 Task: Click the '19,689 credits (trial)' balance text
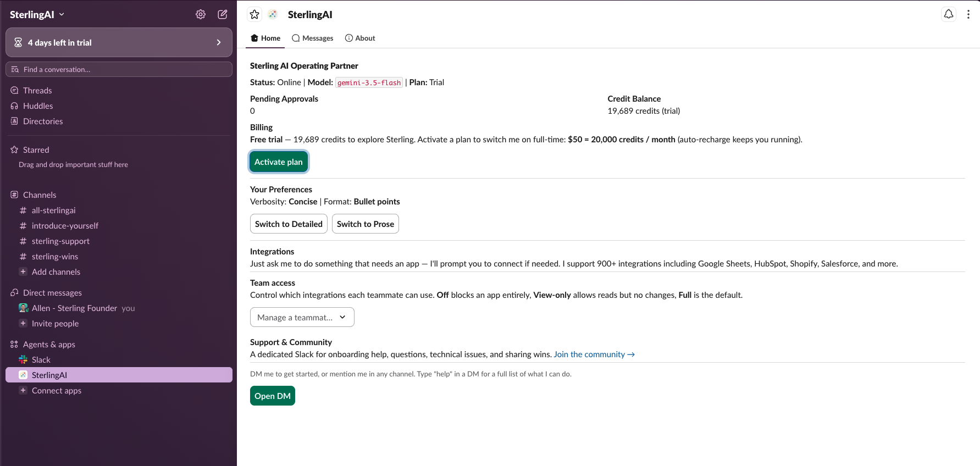coord(644,110)
